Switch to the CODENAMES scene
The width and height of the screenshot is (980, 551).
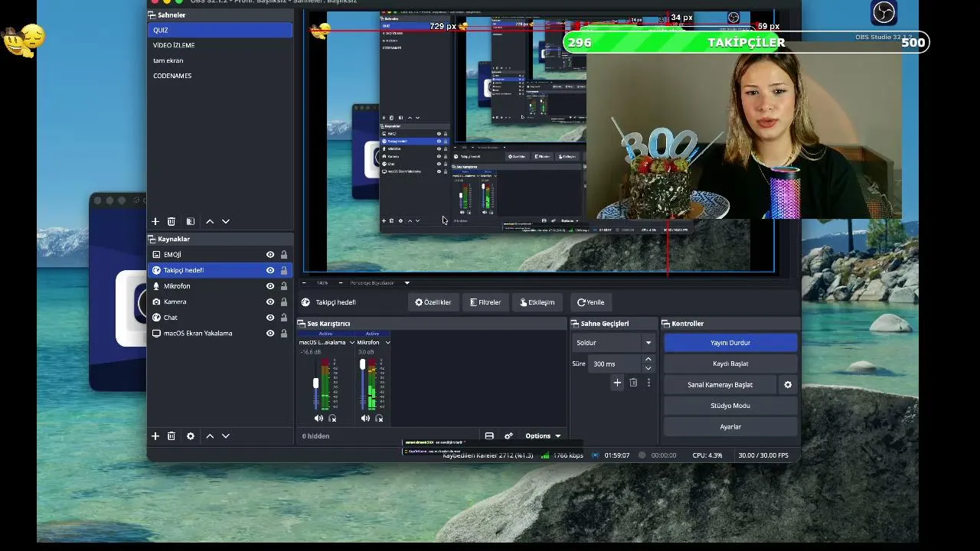[x=220, y=76]
